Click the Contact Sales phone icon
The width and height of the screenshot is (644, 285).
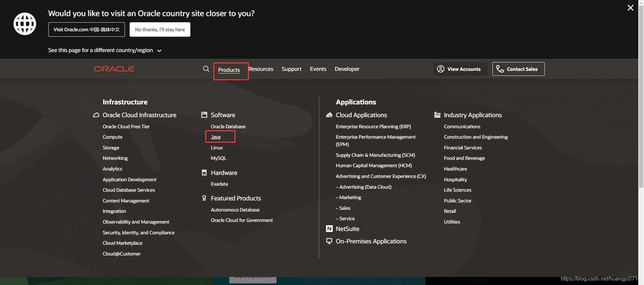[x=500, y=69]
